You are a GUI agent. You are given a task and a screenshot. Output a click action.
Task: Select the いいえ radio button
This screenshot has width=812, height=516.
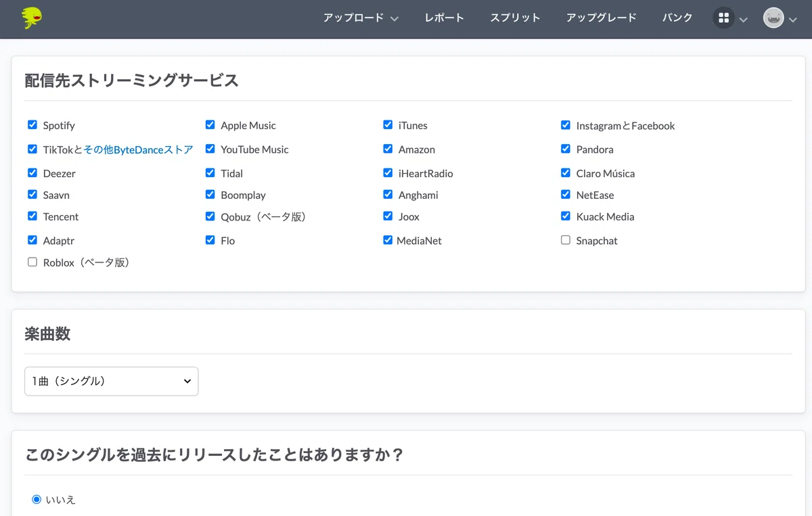point(37,499)
